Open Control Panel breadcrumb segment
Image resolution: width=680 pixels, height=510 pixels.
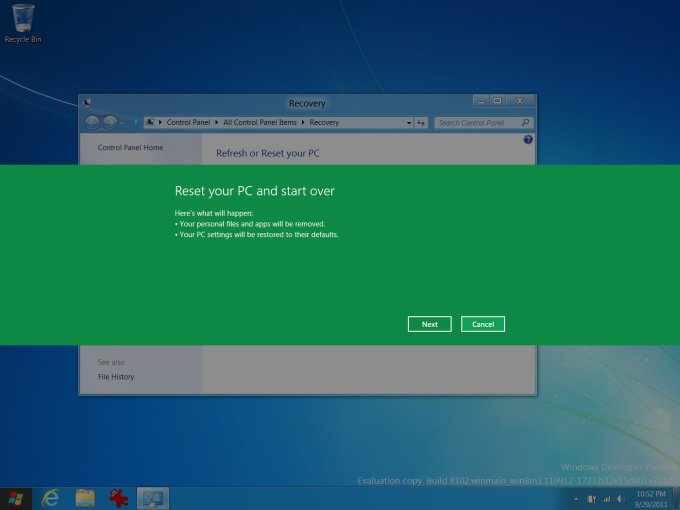pyautogui.click(x=188, y=123)
